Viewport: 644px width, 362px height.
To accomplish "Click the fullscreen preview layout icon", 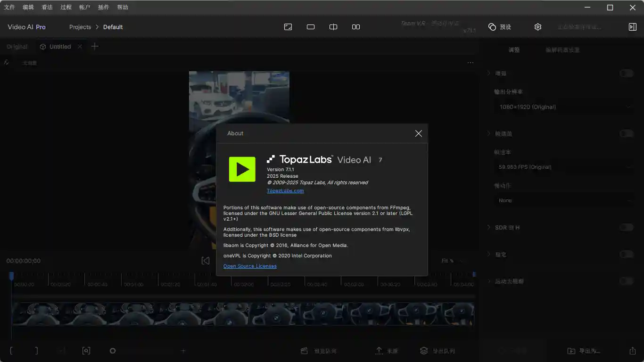I will 288,27.
